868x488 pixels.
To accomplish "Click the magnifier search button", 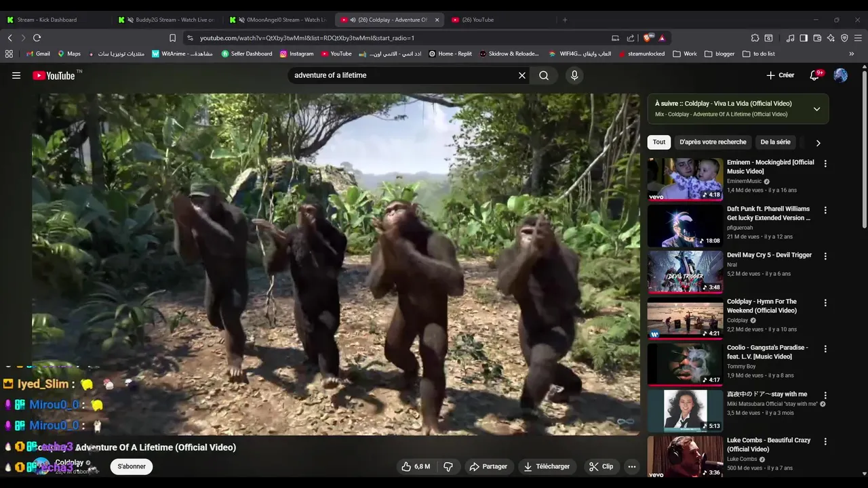I will (544, 75).
